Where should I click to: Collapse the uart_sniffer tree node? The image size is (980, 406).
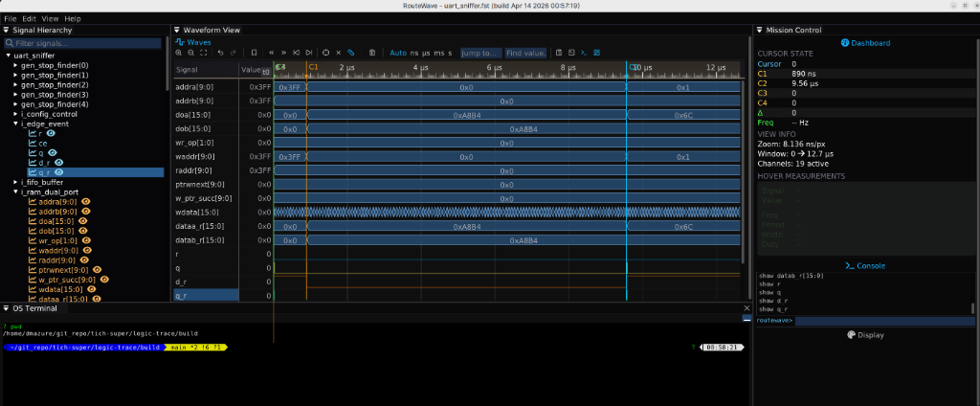[8, 56]
